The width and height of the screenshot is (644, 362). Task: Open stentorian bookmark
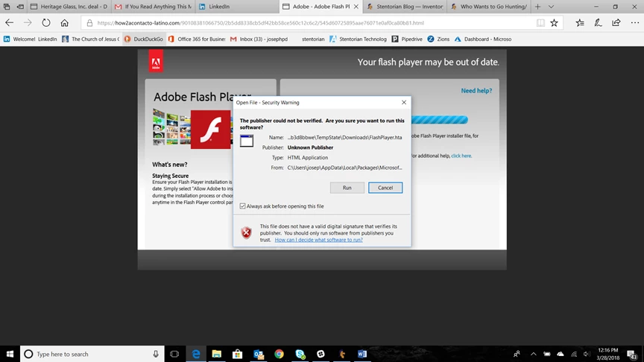pyautogui.click(x=313, y=39)
